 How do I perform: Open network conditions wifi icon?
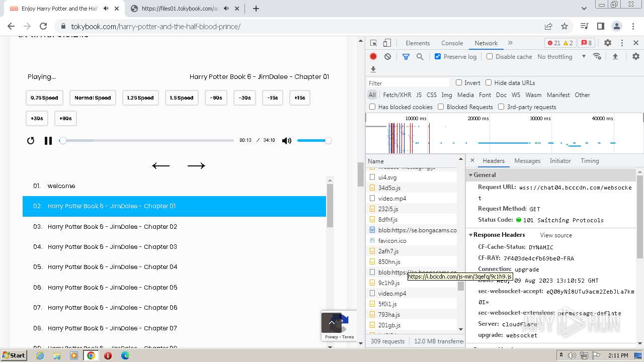tap(597, 56)
